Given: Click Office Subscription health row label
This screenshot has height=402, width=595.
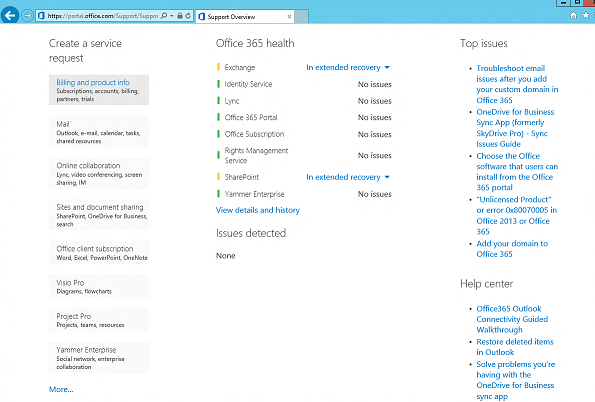Looking at the screenshot, I should click(254, 134).
